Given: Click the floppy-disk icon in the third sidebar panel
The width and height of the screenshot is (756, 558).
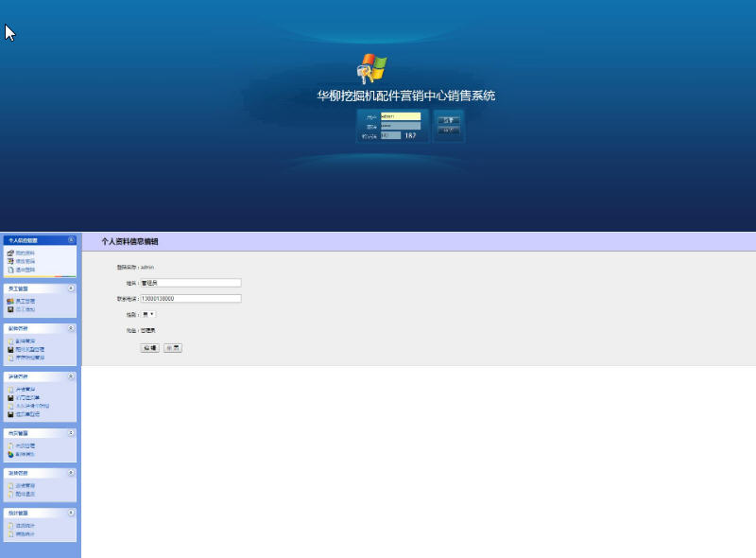Looking at the screenshot, I should point(10,350).
